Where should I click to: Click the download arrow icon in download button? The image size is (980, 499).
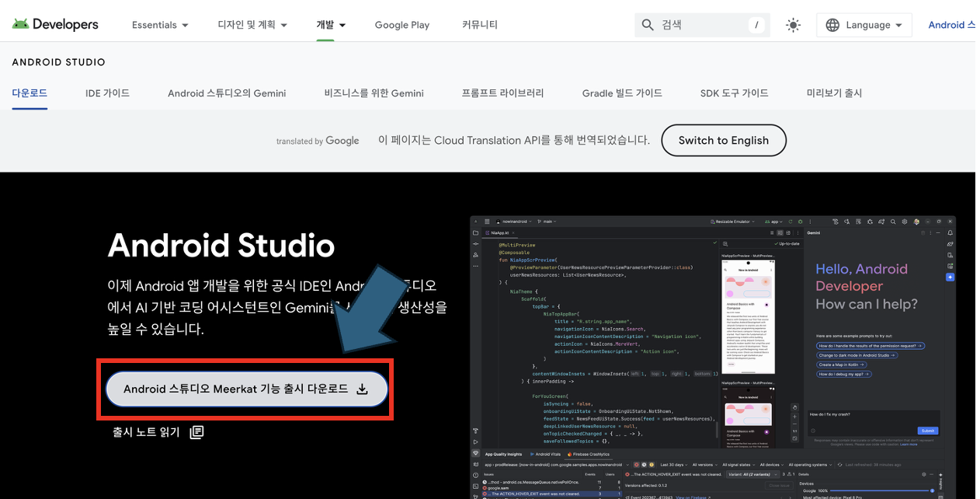pyautogui.click(x=362, y=389)
